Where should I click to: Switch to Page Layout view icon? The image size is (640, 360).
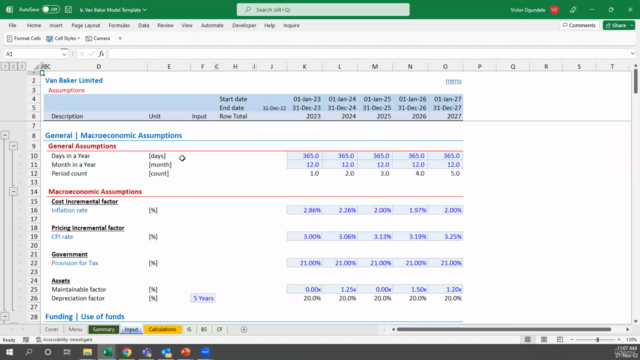544,340
